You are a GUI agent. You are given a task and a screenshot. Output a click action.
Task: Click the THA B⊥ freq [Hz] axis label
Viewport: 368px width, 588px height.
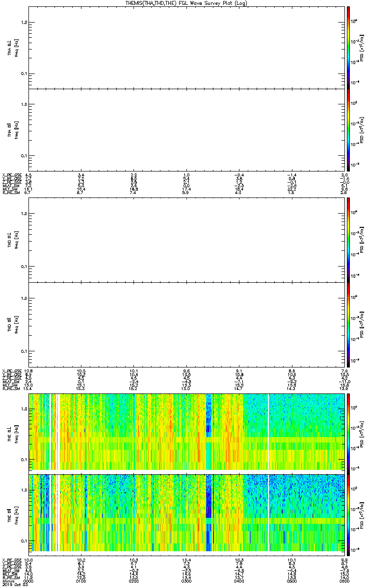(x=16, y=48)
